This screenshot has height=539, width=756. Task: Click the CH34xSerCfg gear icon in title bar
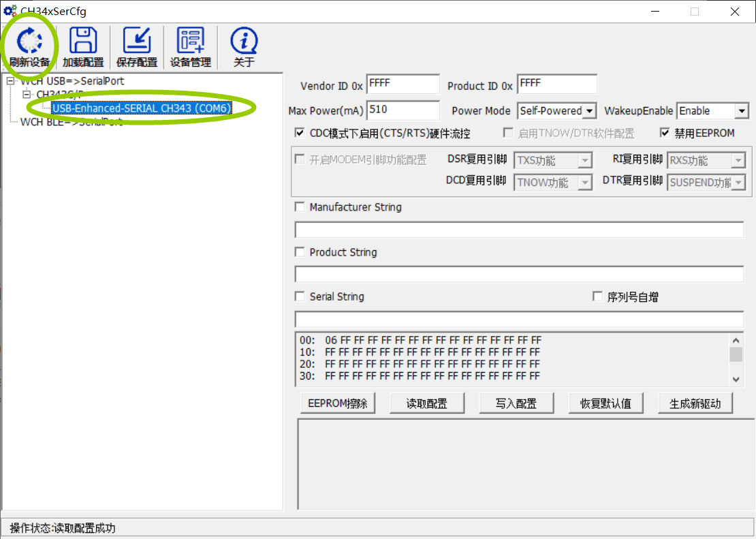pyautogui.click(x=10, y=11)
